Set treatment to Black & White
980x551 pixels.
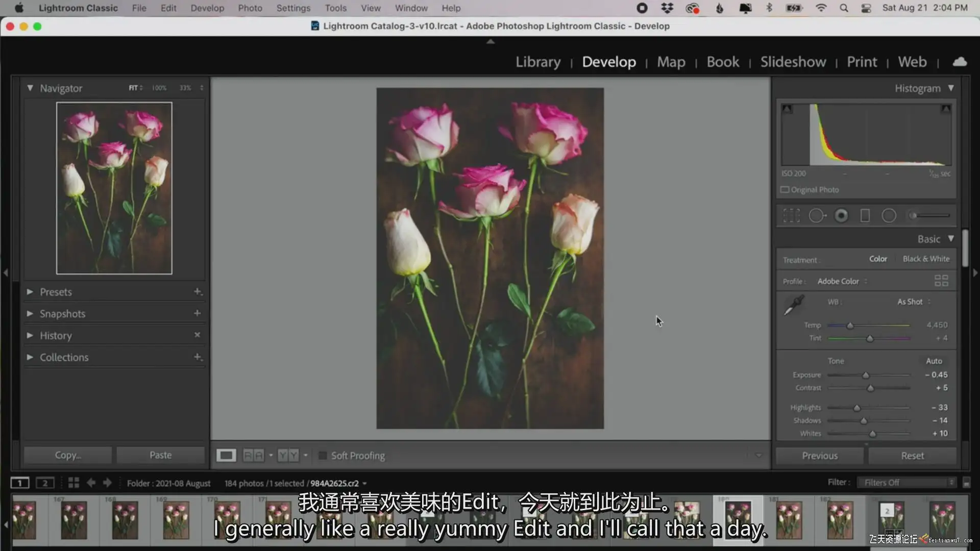[926, 259]
